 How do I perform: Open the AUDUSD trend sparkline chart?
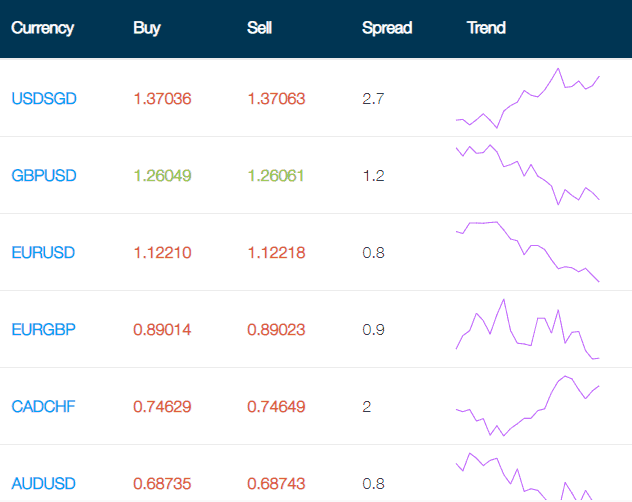click(528, 477)
